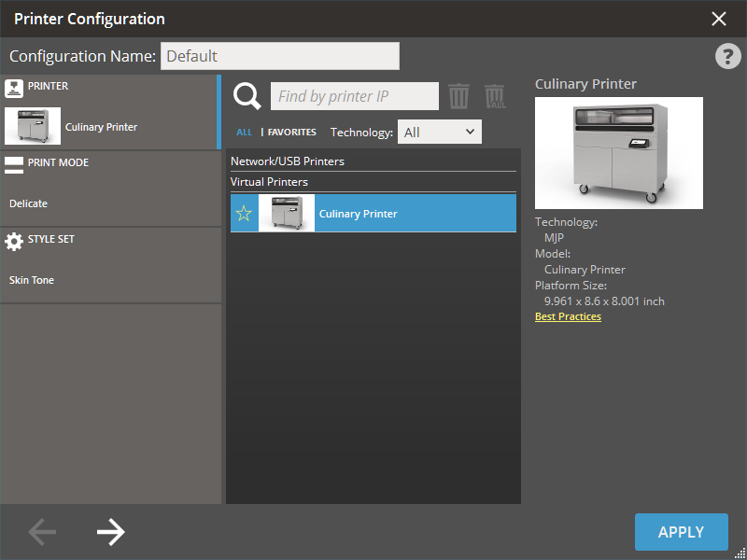Collapse the Virtual Printers group
747x560 pixels.
click(x=269, y=182)
